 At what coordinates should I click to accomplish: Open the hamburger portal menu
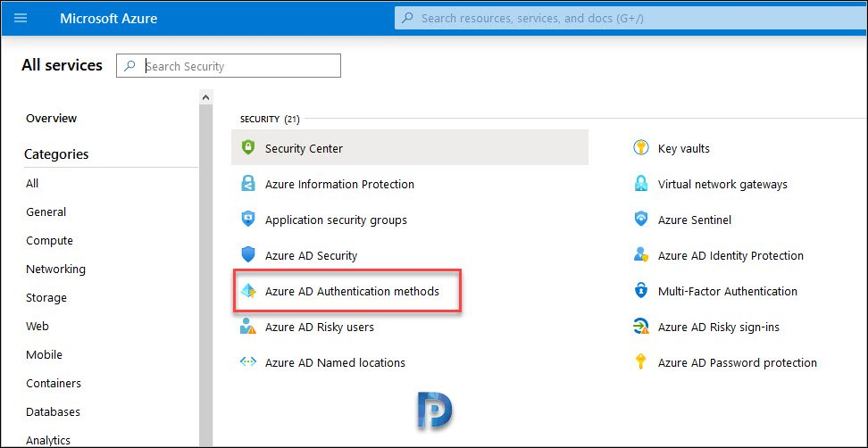click(20, 18)
